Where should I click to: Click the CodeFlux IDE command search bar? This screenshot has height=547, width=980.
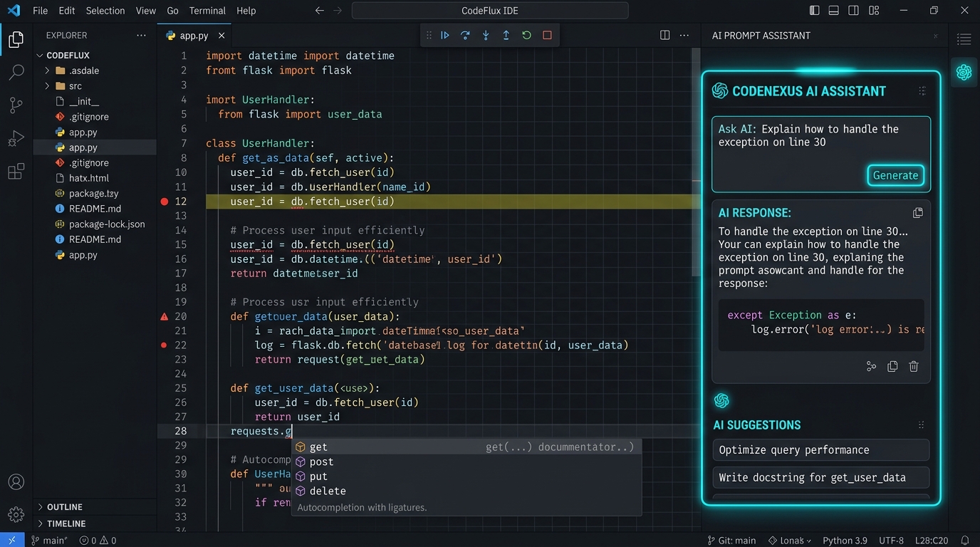click(490, 11)
